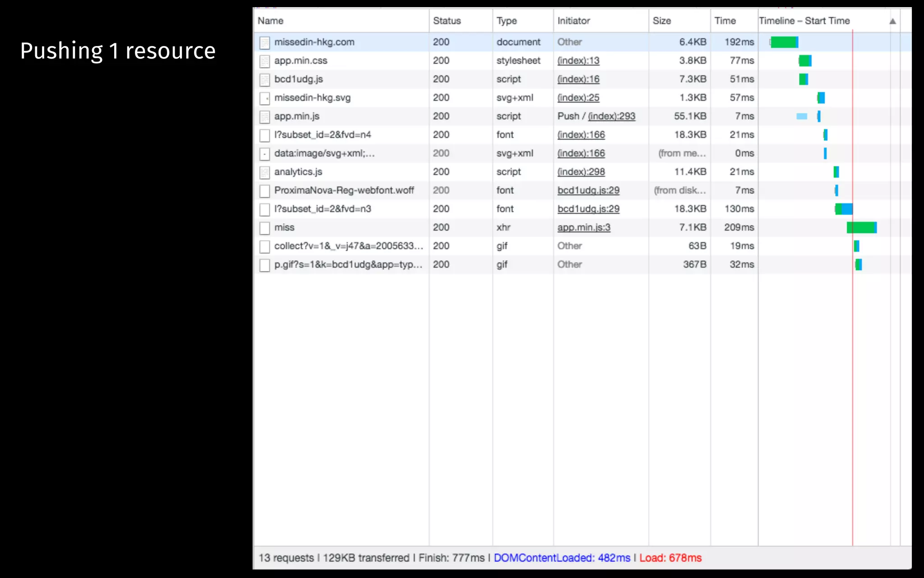Click the 130ms time cell
Viewport: 924px width, 578px height.
coord(739,209)
